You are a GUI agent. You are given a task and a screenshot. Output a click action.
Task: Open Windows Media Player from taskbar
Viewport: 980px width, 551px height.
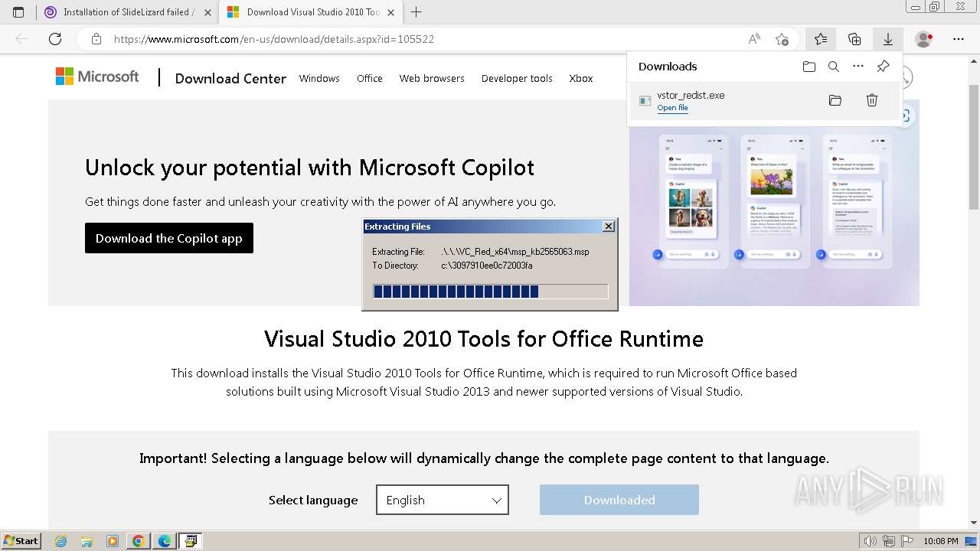tap(113, 541)
